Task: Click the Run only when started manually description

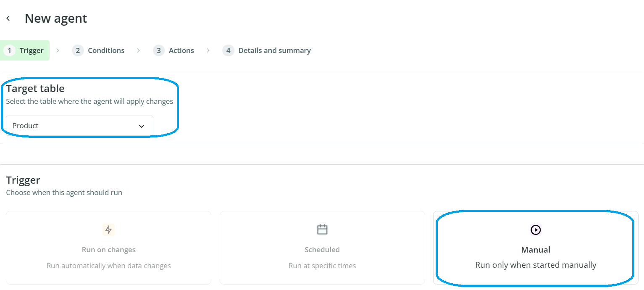Action: tap(536, 265)
